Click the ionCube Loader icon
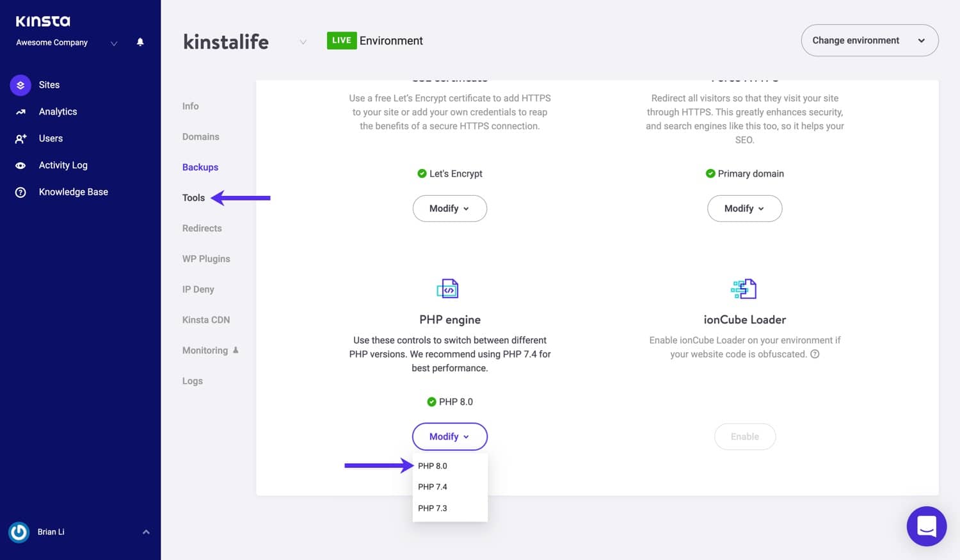The image size is (960, 560). tap(744, 289)
